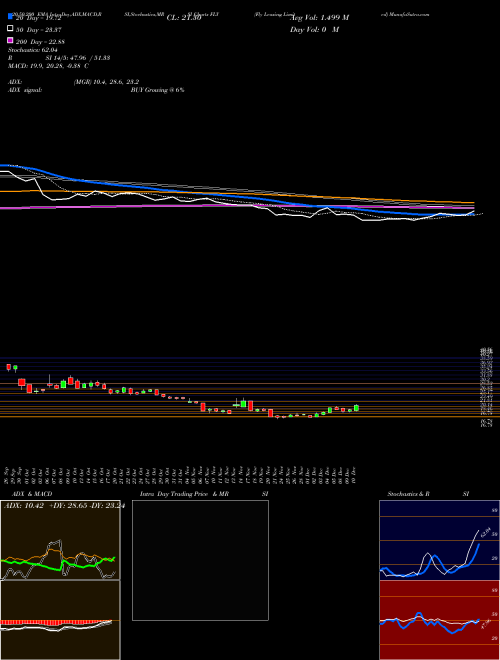Screen dimensions: 500x660
Task: Open the red RSI chart panel
Action: [x=439, y=620]
